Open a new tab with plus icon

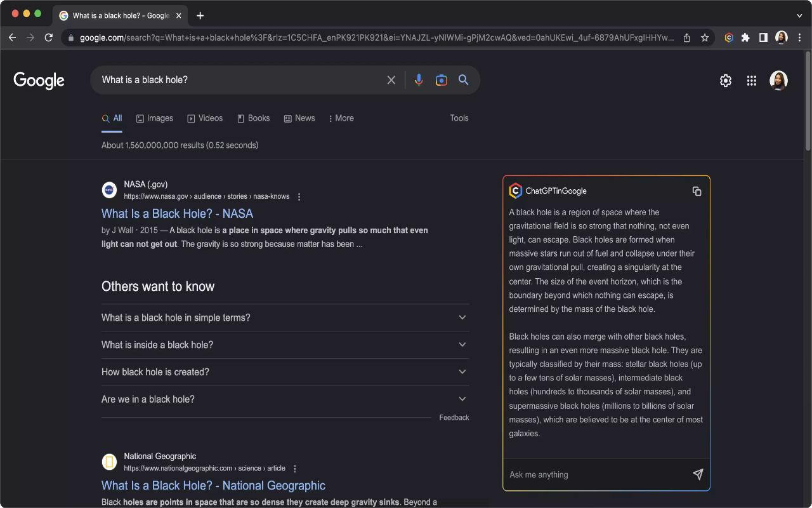pyautogui.click(x=200, y=16)
